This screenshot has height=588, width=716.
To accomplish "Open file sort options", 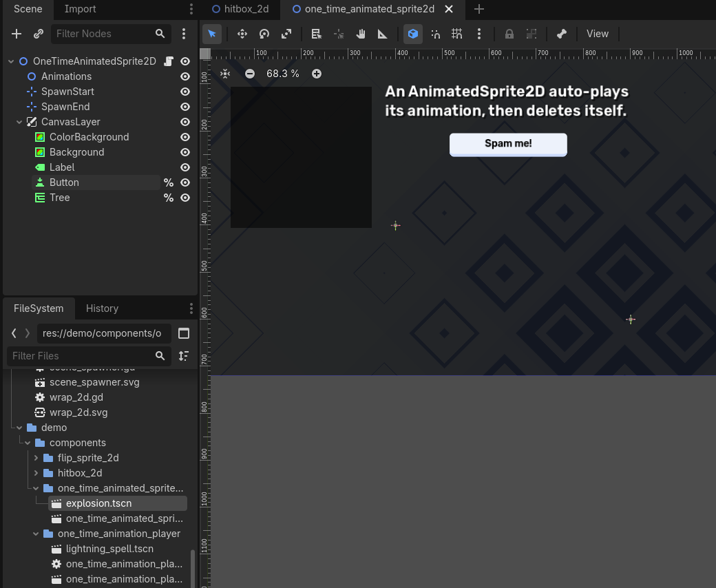I will pyautogui.click(x=184, y=356).
